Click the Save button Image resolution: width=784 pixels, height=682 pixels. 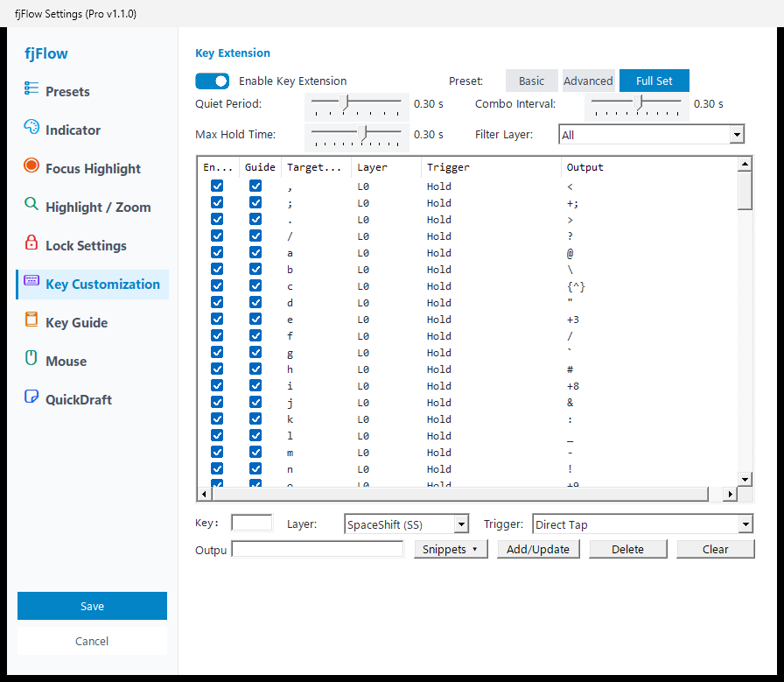(92, 606)
